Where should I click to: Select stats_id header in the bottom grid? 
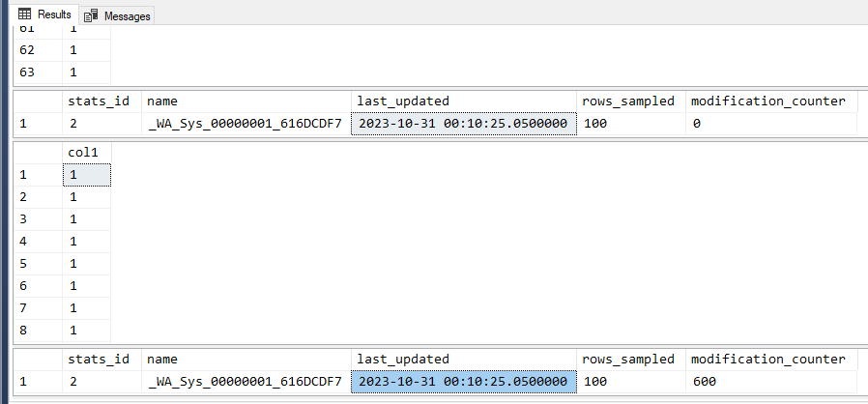coord(101,359)
